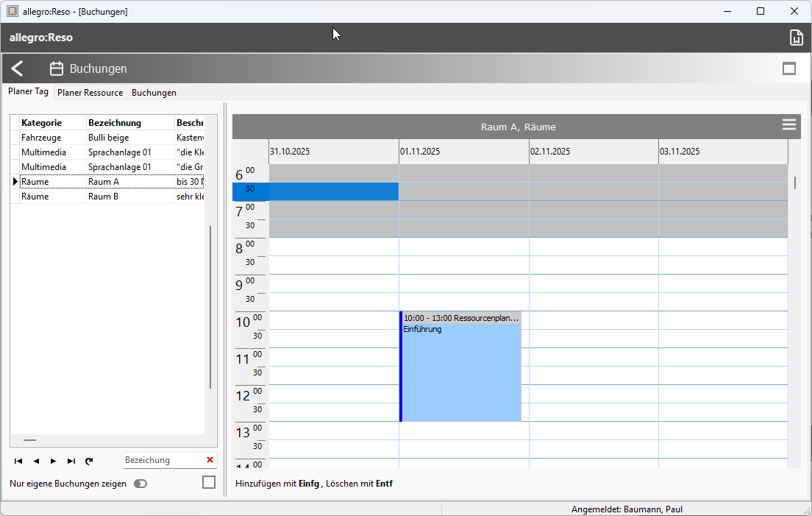Open the hamburger menu in Raum A header

789,125
